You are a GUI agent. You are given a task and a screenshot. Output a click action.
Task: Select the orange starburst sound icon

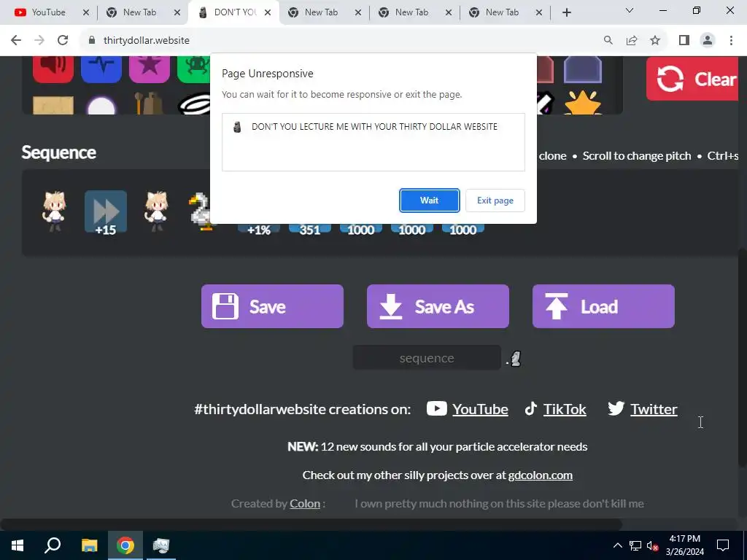click(583, 102)
